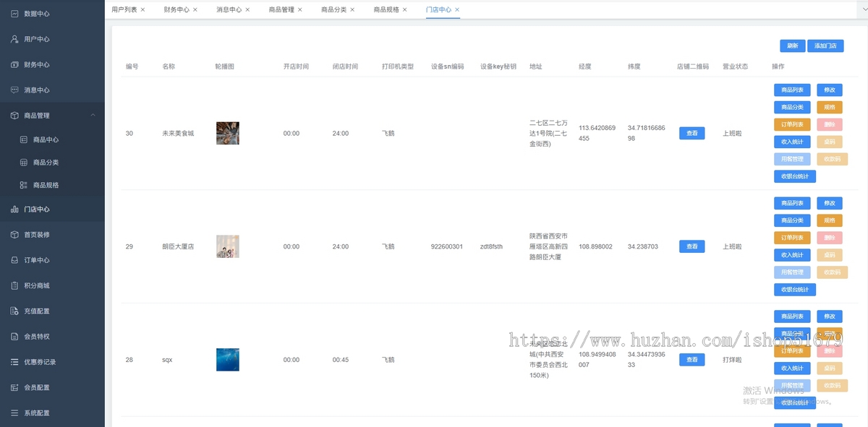This screenshot has width=868, height=427.
Task: Open 会员特权 via its file icon
Action: [14, 337]
